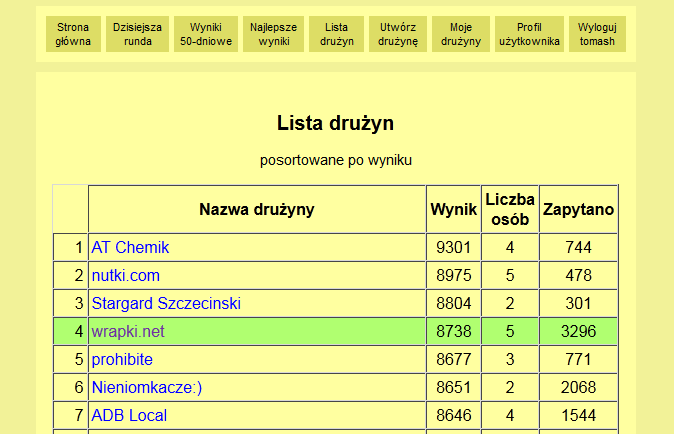
Task: Click rank number 7 cell
Action: (x=70, y=415)
